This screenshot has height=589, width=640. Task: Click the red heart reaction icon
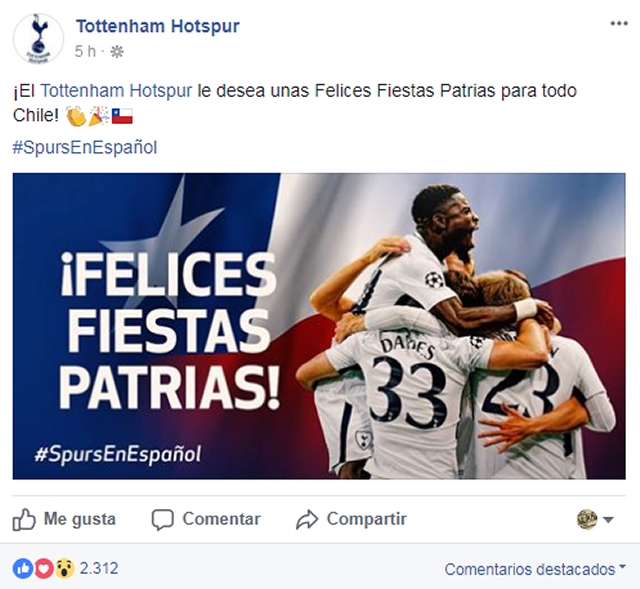[x=43, y=568]
